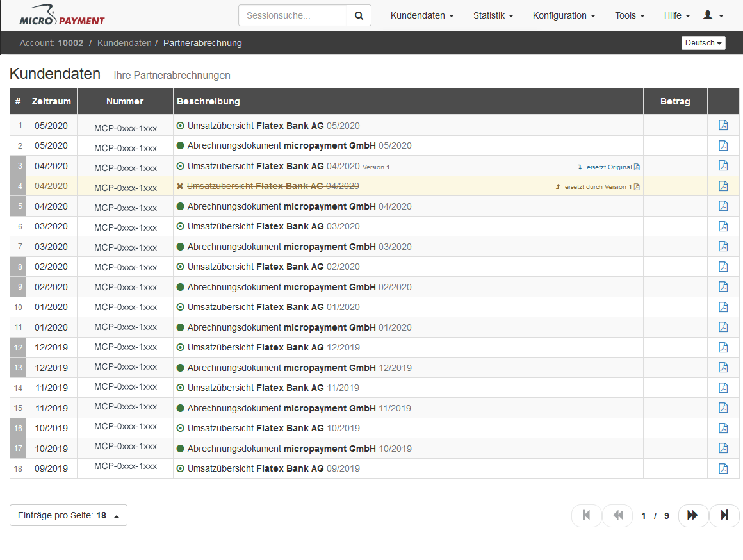Open the Tools menu

[630, 15]
